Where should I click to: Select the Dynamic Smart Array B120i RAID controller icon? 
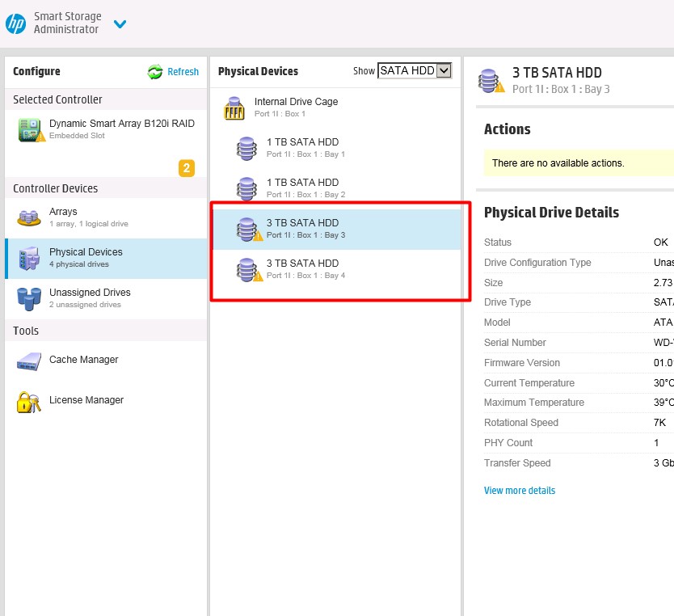tap(31, 130)
